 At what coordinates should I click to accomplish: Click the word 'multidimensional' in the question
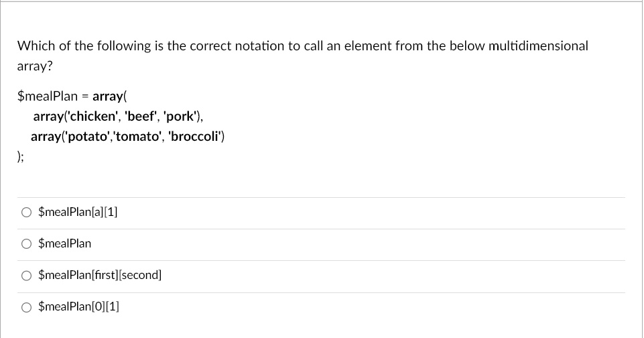point(538,46)
